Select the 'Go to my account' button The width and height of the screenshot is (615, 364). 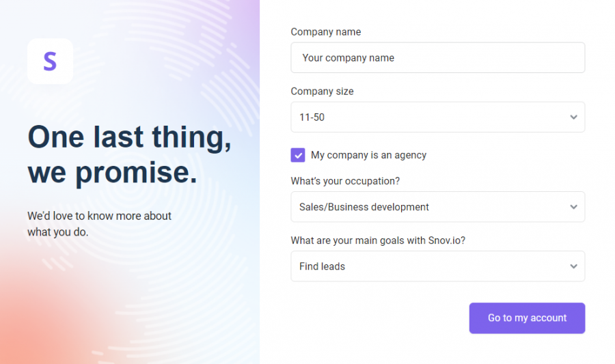pos(527,318)
